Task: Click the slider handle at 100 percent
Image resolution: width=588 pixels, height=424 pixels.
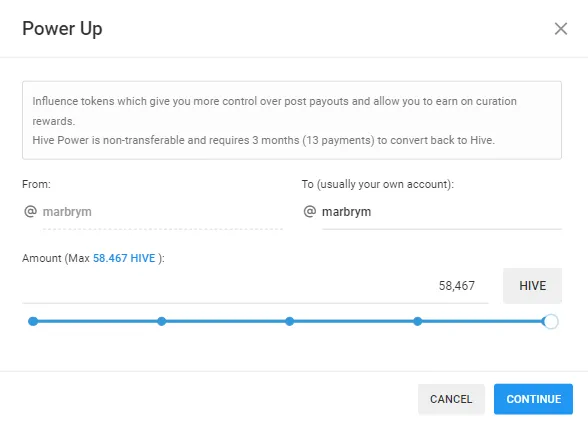Action: (x=550, y=322)
